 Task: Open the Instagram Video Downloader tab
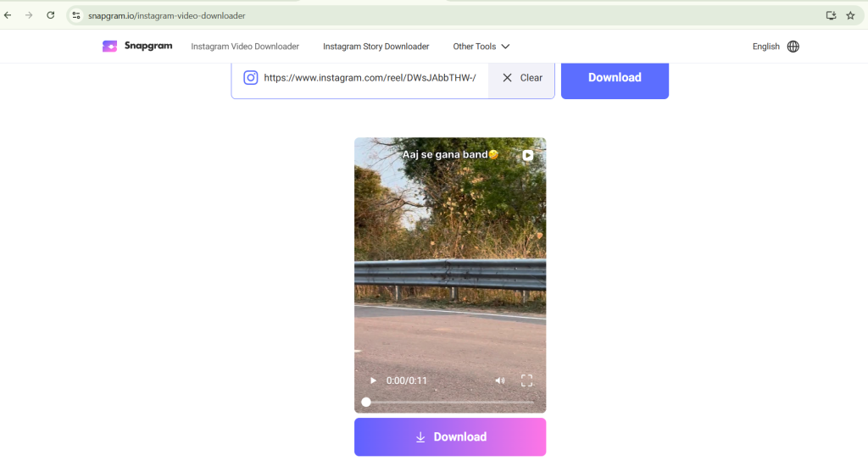click(x=245, y=47)
